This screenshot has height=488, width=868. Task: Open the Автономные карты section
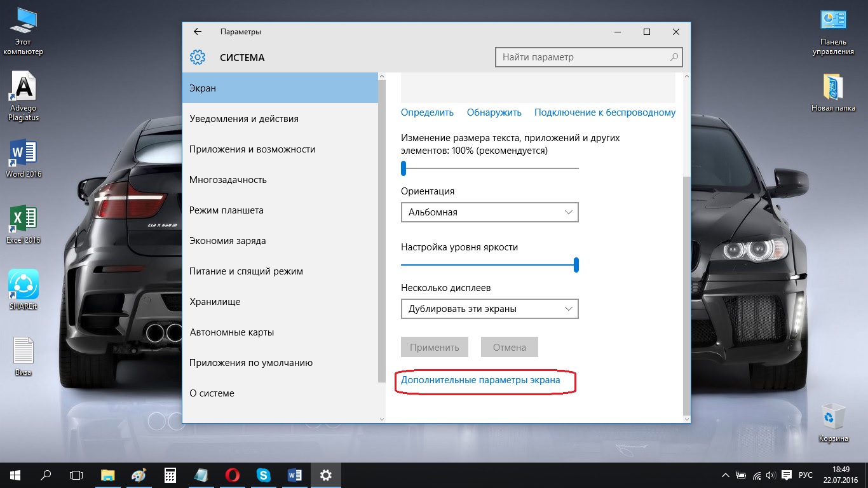[x=280, y=332]
